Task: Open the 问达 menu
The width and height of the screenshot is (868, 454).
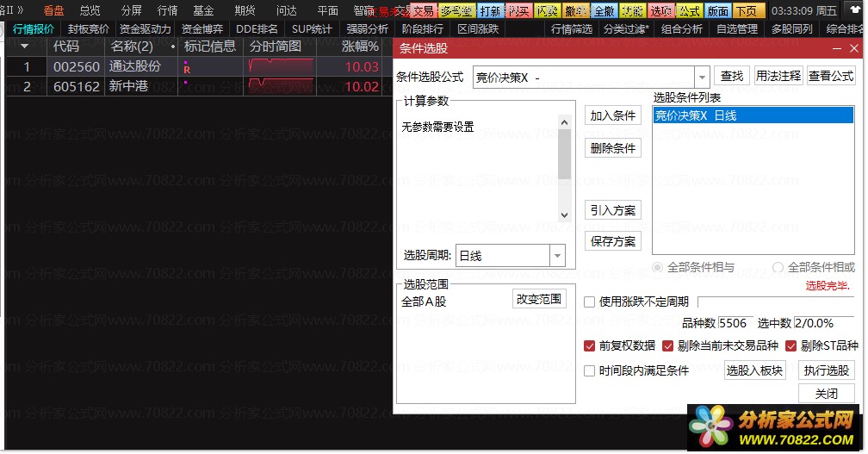Action: click(286, 10)
